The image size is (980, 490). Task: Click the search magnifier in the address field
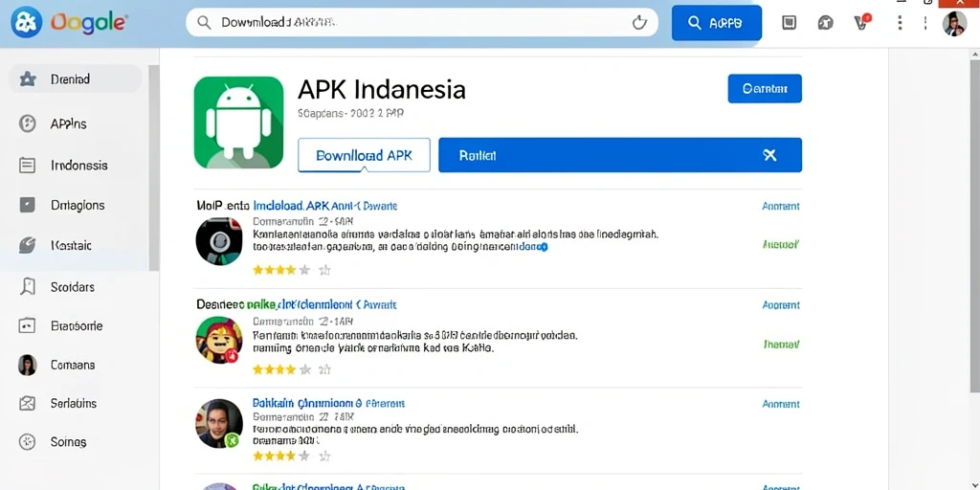point(204,23)
